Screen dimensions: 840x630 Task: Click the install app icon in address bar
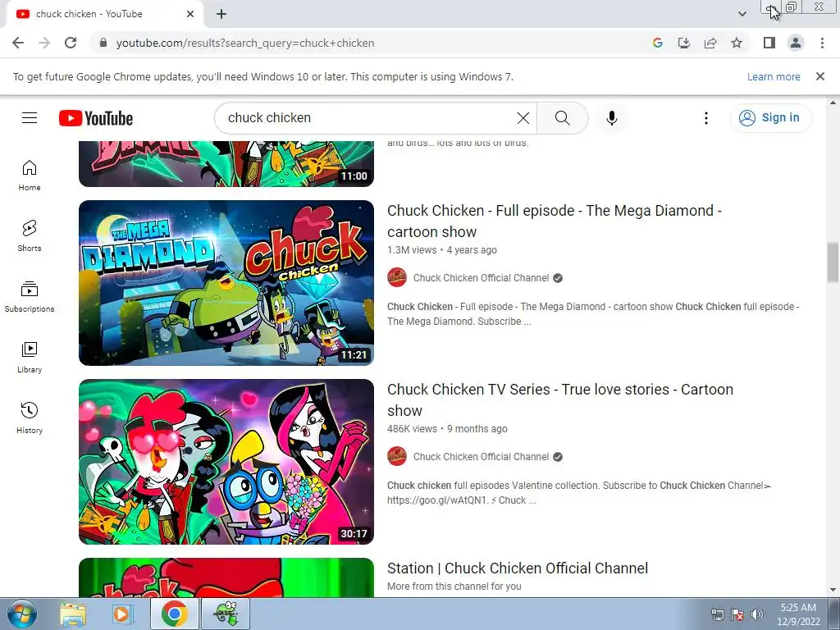[x=683, y=43]
